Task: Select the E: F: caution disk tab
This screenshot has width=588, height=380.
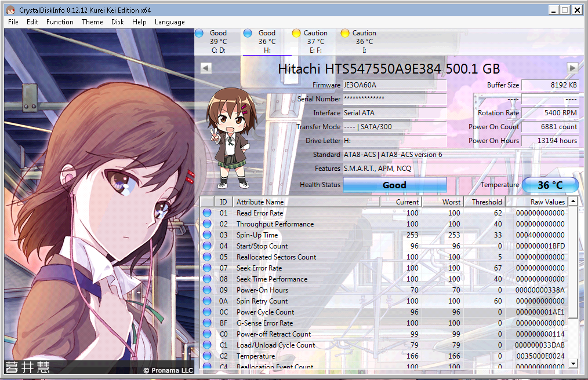Action: [315, 42]
